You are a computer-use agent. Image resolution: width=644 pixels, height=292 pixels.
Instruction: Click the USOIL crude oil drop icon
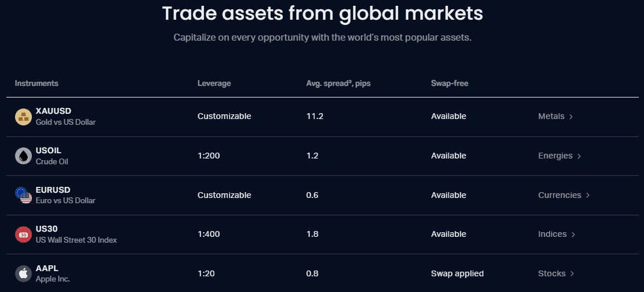coord(23,156)
